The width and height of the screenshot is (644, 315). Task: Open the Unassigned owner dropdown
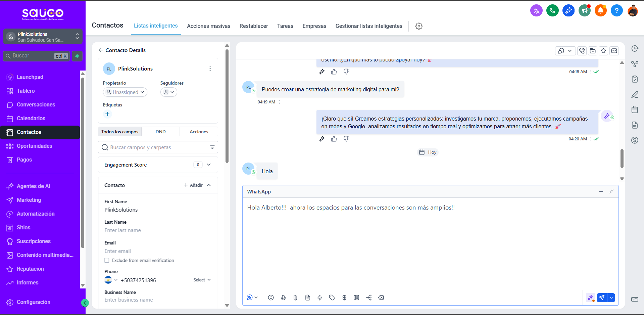coord(125,92)
